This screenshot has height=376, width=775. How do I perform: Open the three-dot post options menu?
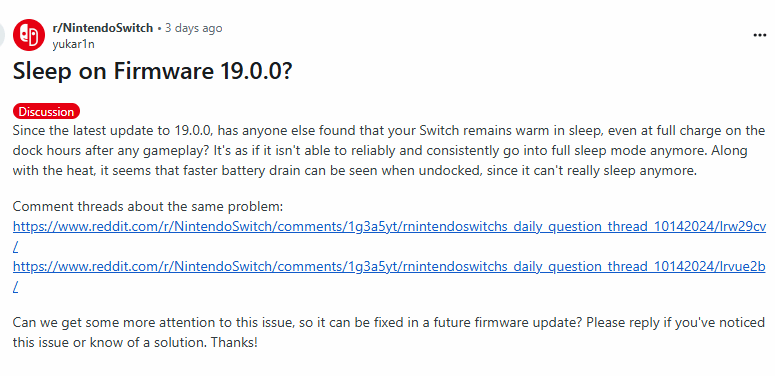click(760, 36)
